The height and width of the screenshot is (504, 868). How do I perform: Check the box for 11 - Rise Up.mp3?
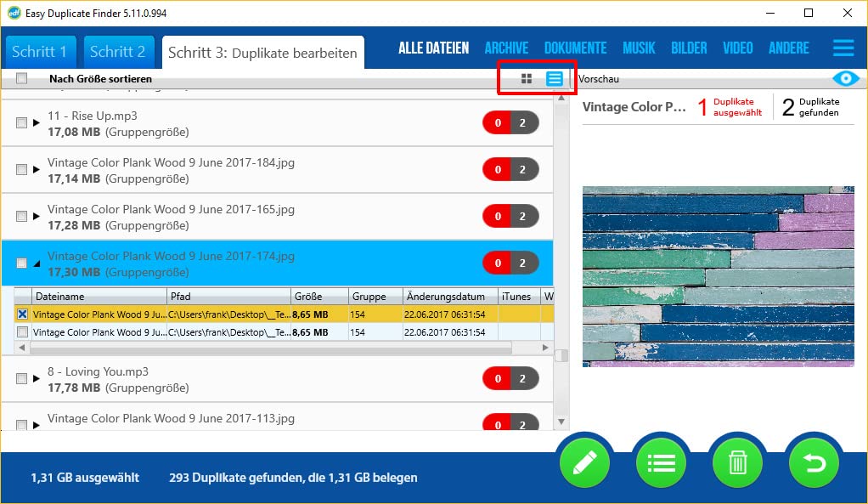(21, 123)
